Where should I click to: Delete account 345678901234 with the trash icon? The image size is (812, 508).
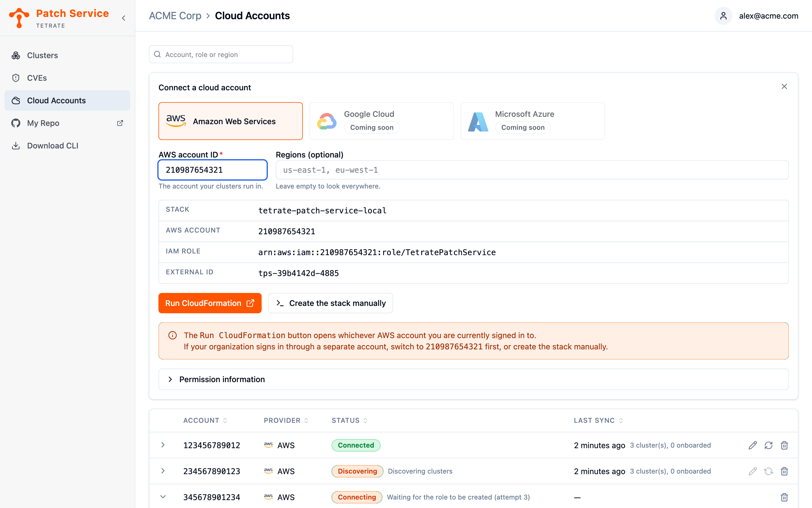(784, 497)
